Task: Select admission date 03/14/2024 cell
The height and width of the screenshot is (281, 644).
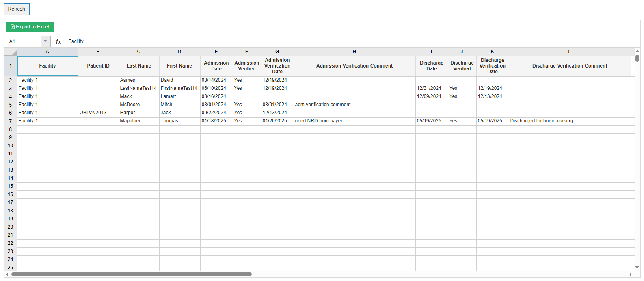Action: 216,81
